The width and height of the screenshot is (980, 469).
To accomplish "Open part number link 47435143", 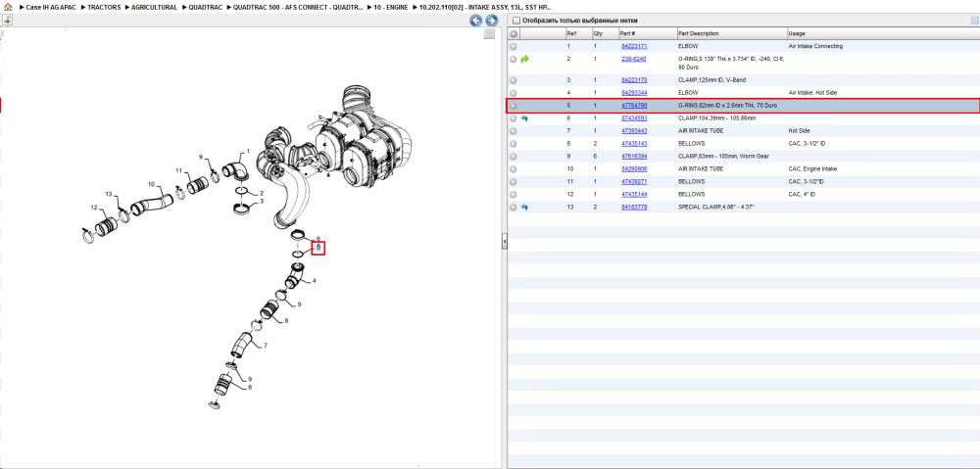I will coord(634,144).
